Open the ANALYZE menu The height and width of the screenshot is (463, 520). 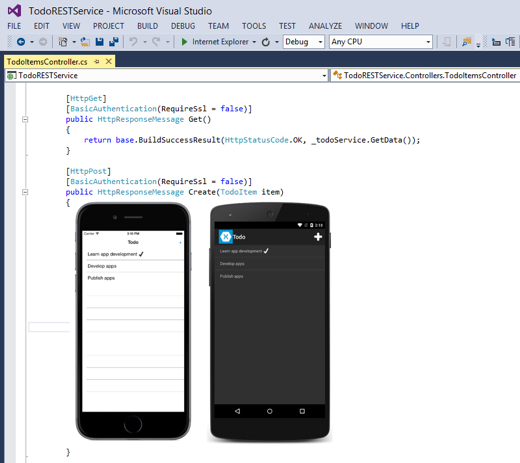(x=325, y=26)
